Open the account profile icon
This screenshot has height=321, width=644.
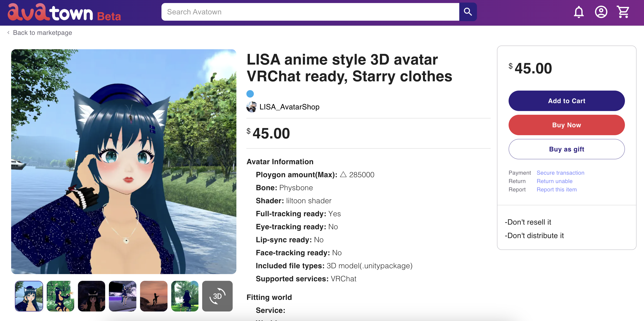point(601,12)
